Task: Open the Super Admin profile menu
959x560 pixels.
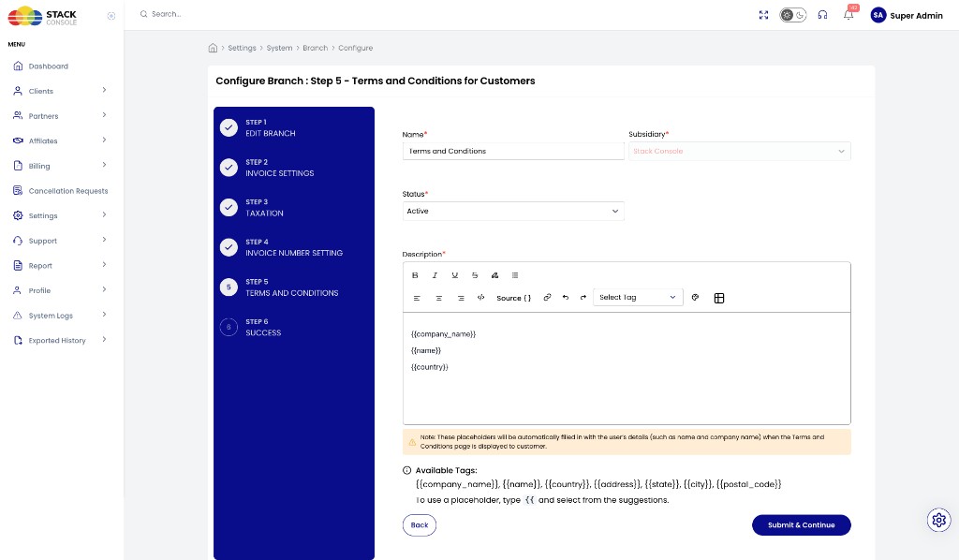Action: pos(907,15)
